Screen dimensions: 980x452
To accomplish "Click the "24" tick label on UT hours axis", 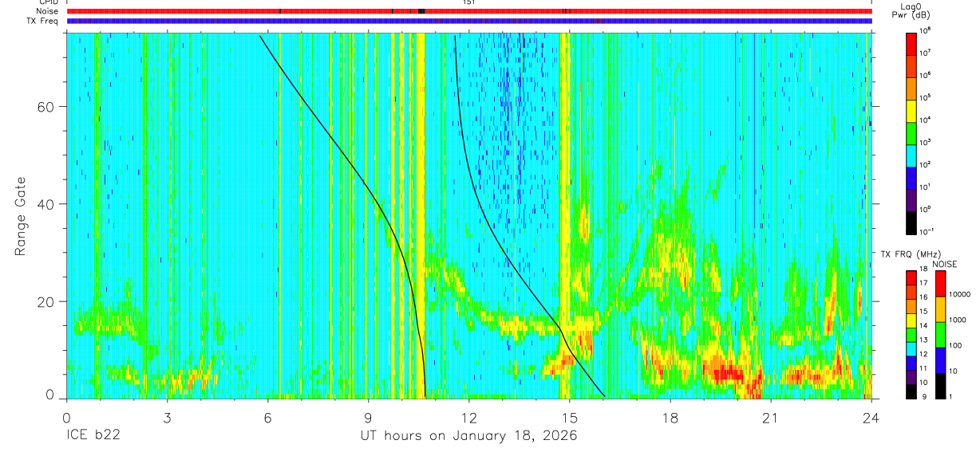I will pos(871,417).
